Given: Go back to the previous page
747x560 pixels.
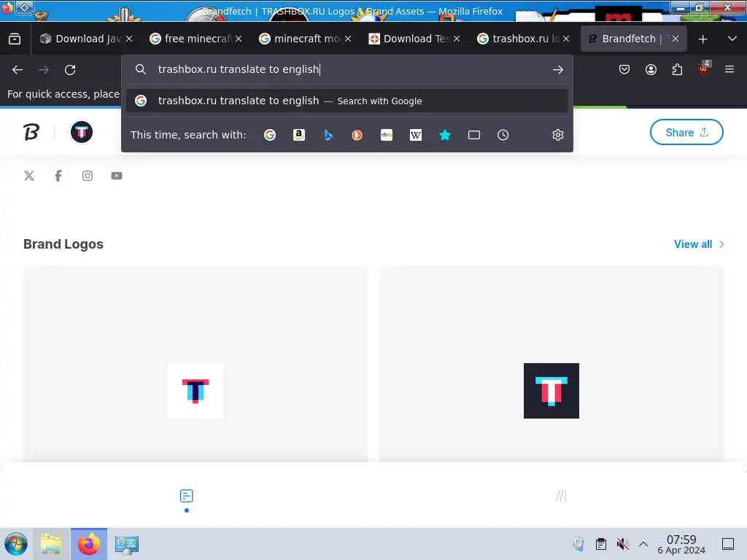Looking at the screenshot, I should click(18, 70).
